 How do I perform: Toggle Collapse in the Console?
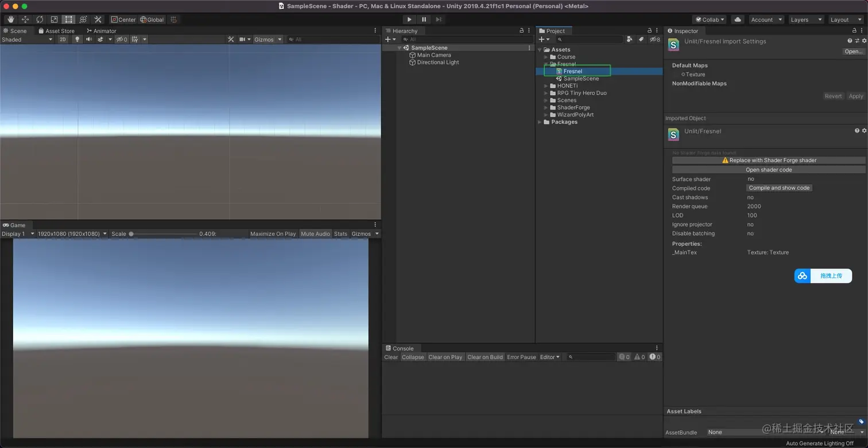(413, 357)
